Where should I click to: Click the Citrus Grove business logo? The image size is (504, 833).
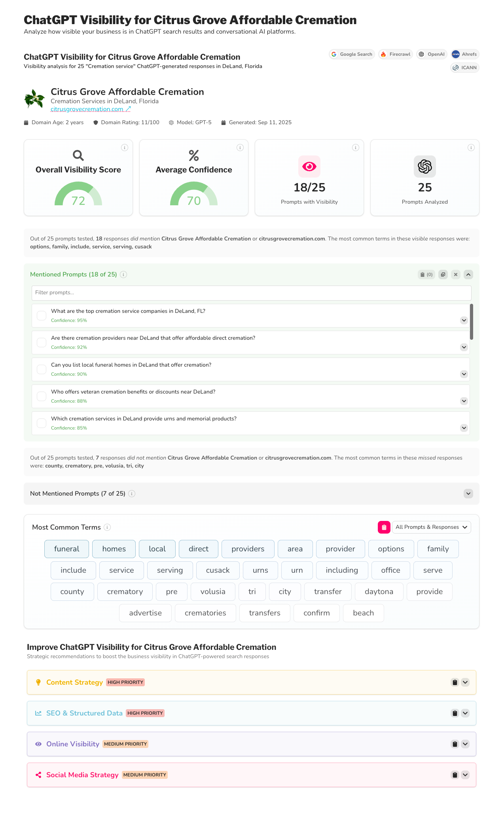point(35,99)
